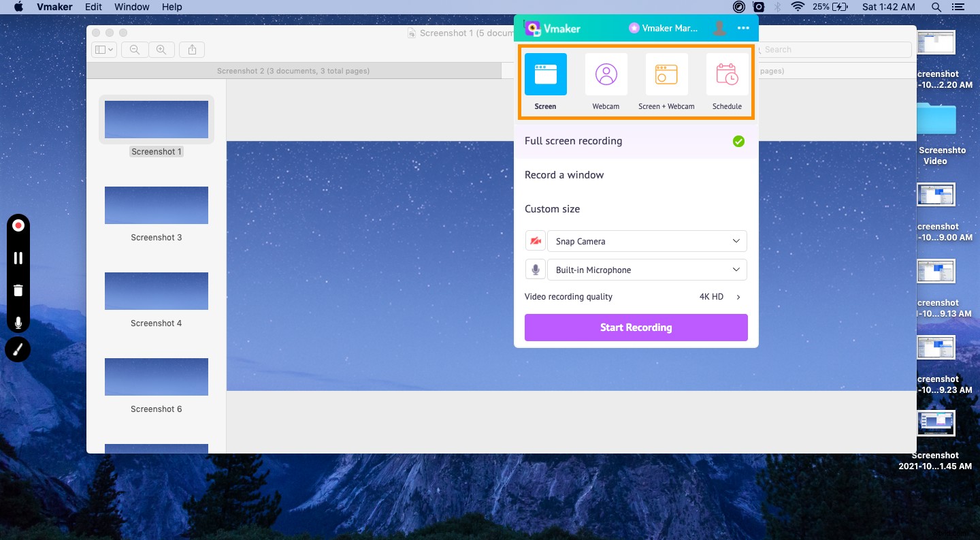
Task: Expand the Built-in Microphone selector
Action: click(647, 270)
